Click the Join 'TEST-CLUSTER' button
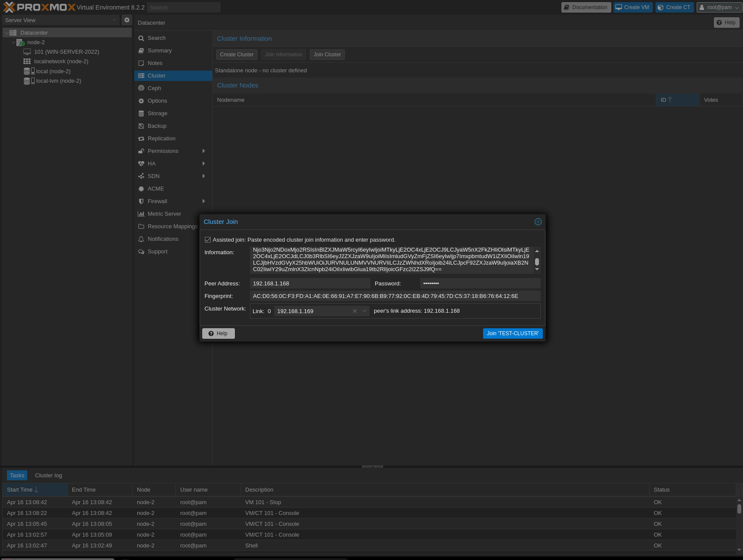The image size is (743, 560). pyautogui.click(x=513, y=333)
